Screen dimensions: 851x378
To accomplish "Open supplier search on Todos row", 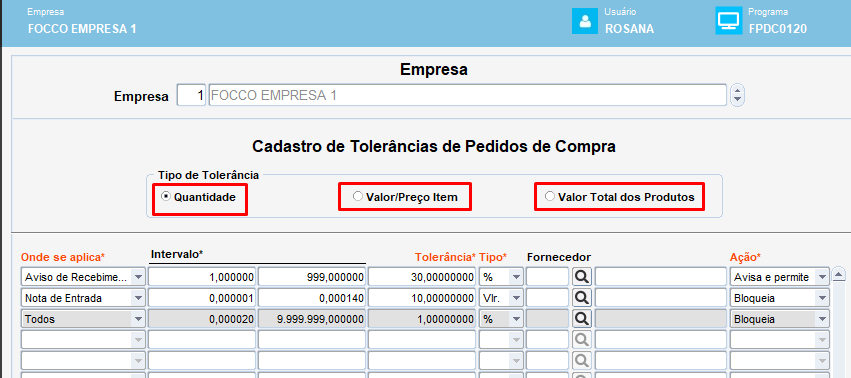I will coord(582,319).
